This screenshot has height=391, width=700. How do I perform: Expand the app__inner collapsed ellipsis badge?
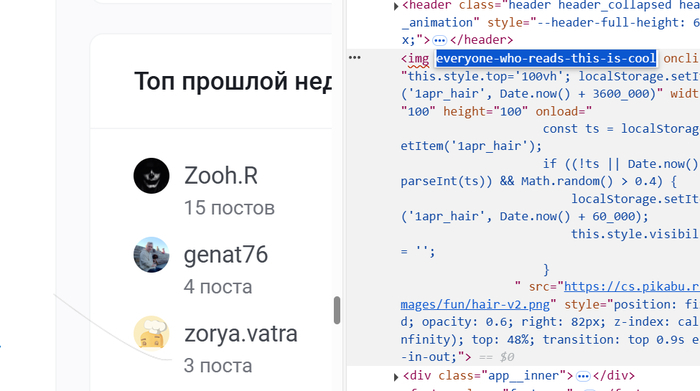coord(583,377)
